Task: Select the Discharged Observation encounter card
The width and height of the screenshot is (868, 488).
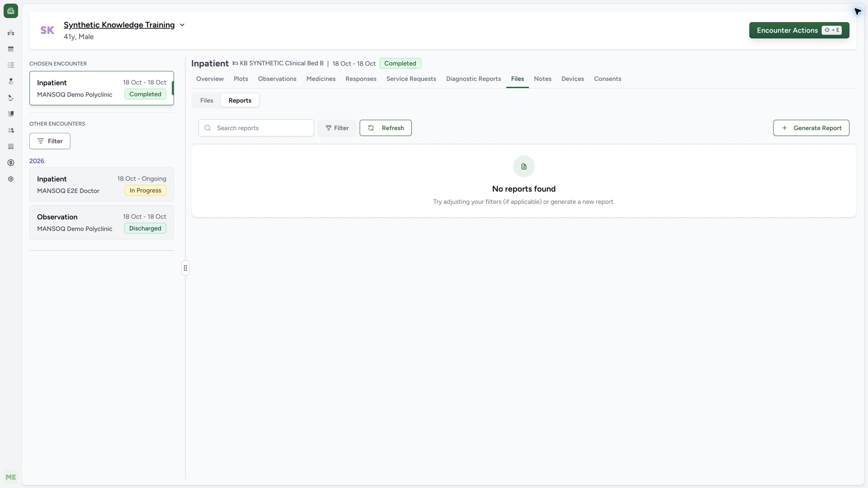Action: click(102, 222)
